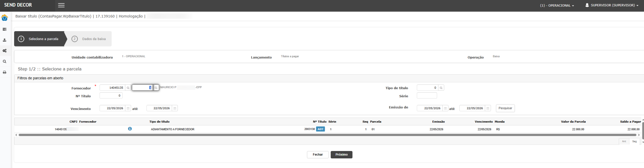Click the blue ADT badge in row

(320, 129)
